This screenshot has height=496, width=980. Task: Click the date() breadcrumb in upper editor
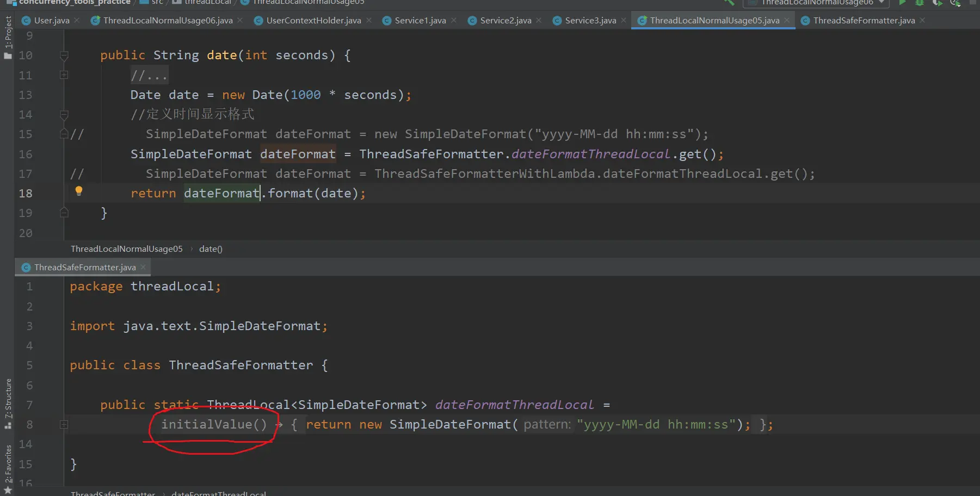pyautogui.click(x=211, y=249)
